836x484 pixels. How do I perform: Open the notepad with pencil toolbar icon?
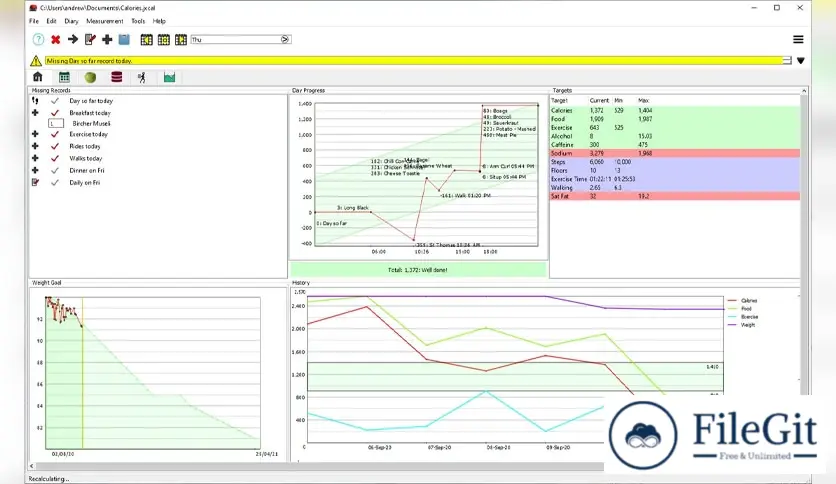pyautogui.click(x=90, y=39)
